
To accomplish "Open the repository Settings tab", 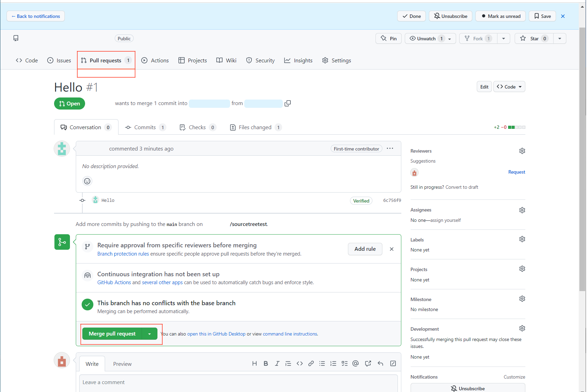I will coord(337,61).
